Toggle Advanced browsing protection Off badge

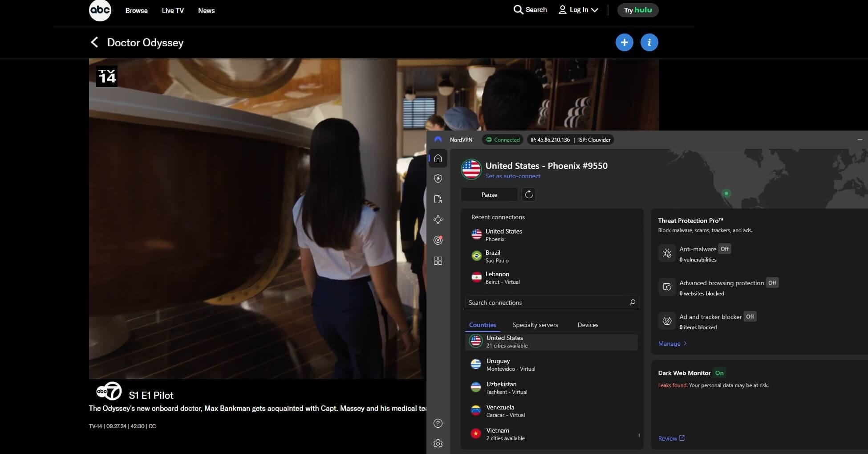772,283
